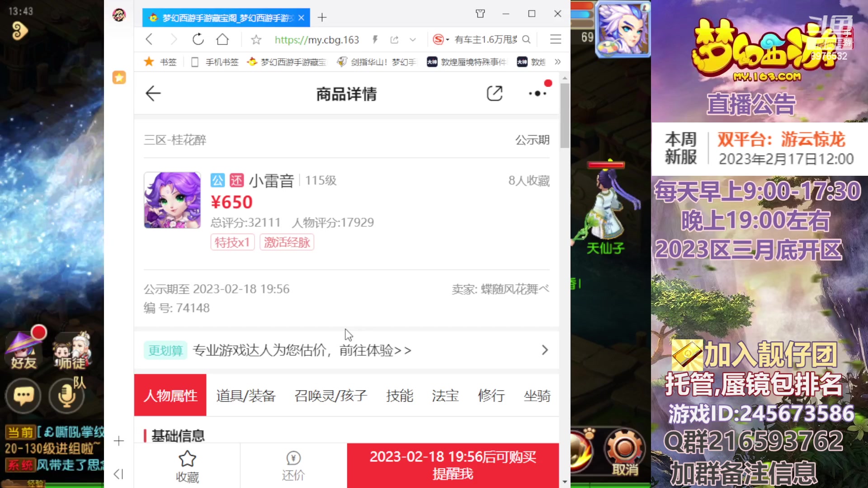Click the sidebar favorites star icon
The image size is (868, 488).
pos(119,78)
